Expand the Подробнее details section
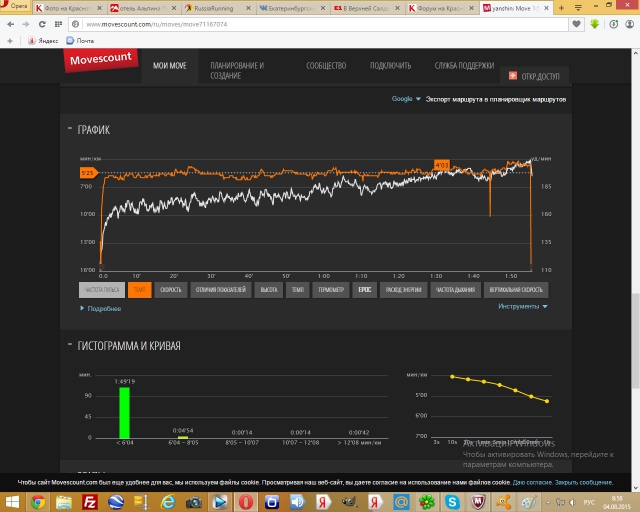Image resolution: width=640 pixels, height=512 pixels. coord(100,309)
